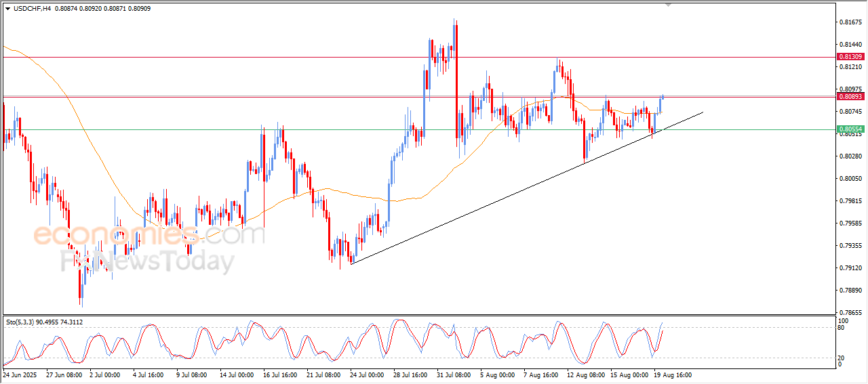Select the 0.80893 current price tag
This screenshot has height=384, width=868.
click(x=850, y=97)
